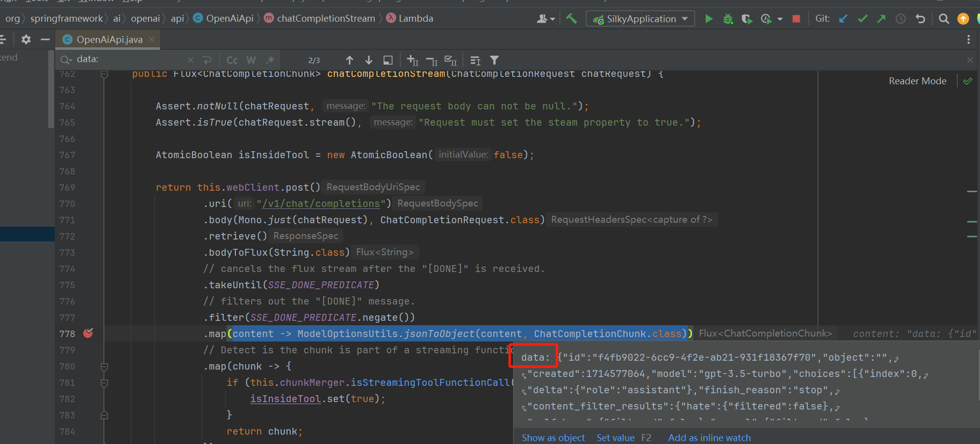This screenshot has height=444, width=980.
Task: Click the collapse all icon in left panel
Action: pyautogui.click(x=3, y=39)
